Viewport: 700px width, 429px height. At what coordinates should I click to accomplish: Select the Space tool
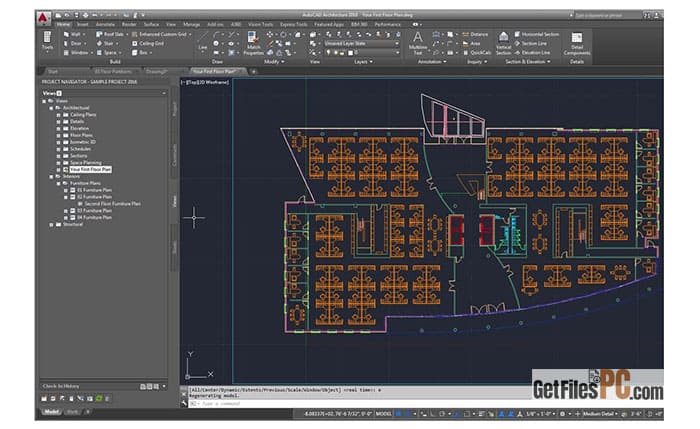pyautogui.click(x=107, y=53)
